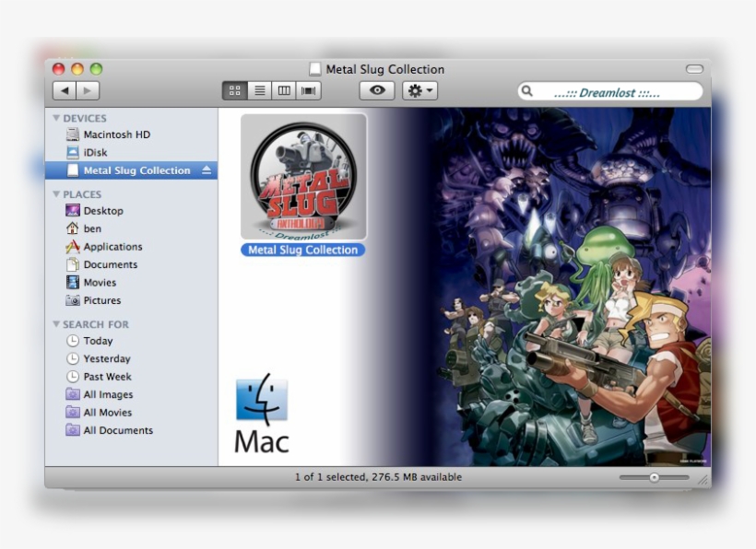Select the Metal Slug Anthology app icon
Viewport: 756px width, 549px height.
(x=303, y=177)
